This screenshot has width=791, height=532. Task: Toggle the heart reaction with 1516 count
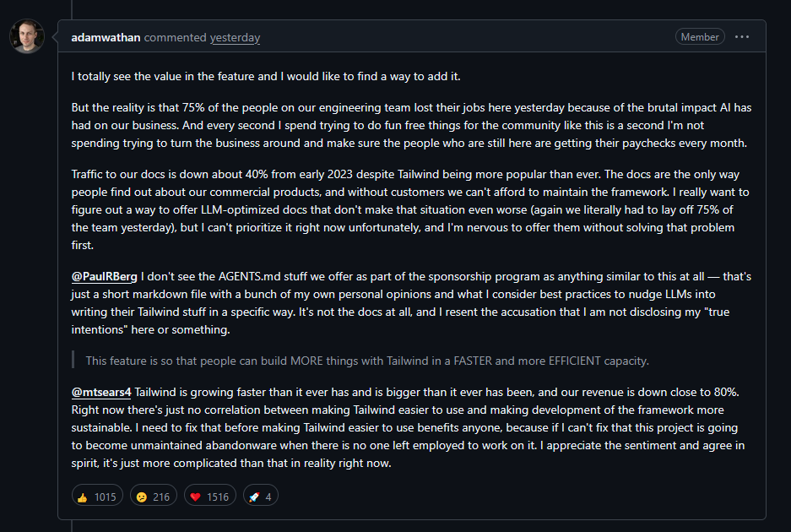pos(209,497)
